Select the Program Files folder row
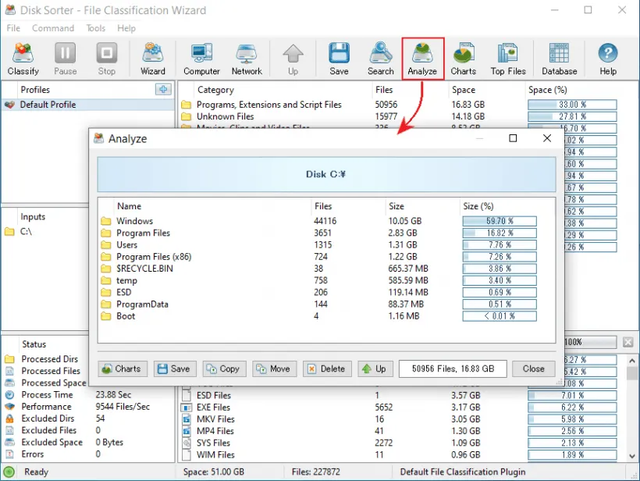Image resolution: width=640 pixels, height=481 pixels. click(327, 233)
